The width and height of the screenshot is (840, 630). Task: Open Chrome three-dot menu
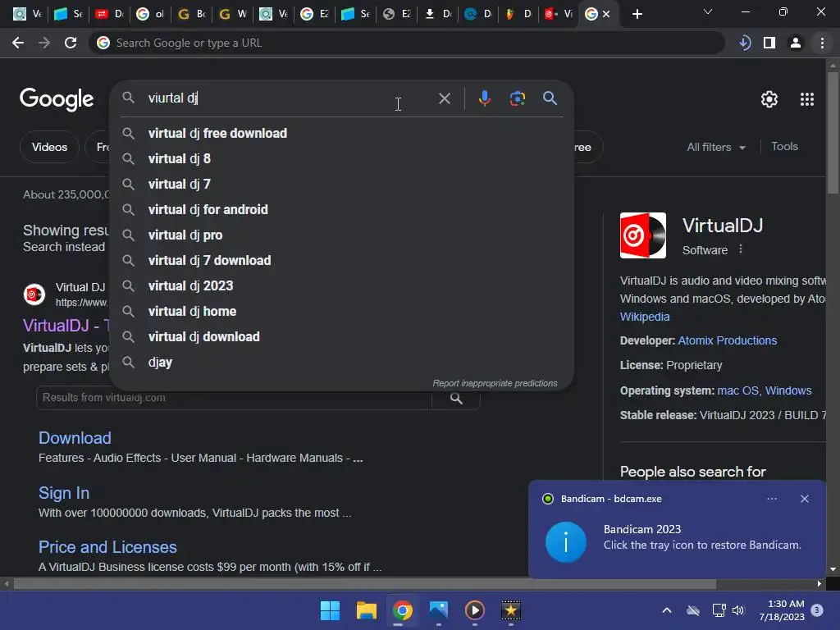pyautogui.click(x=822, y=43)
